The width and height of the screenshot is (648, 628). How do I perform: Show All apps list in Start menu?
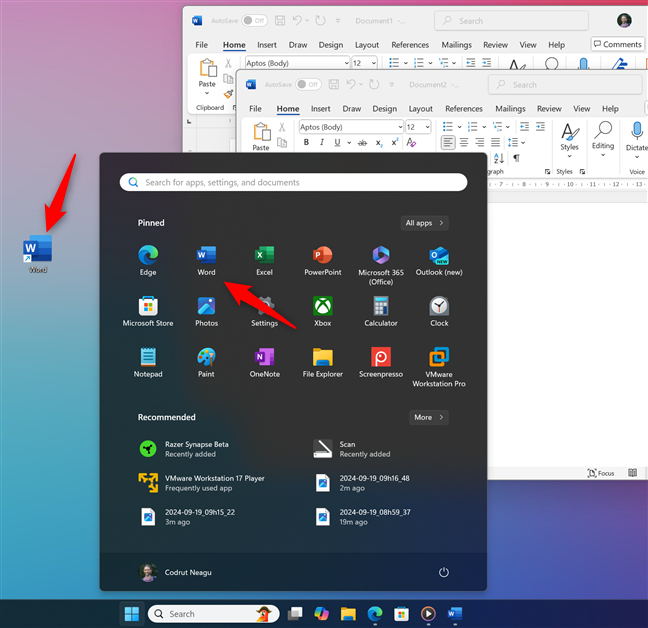pos(424,223)
